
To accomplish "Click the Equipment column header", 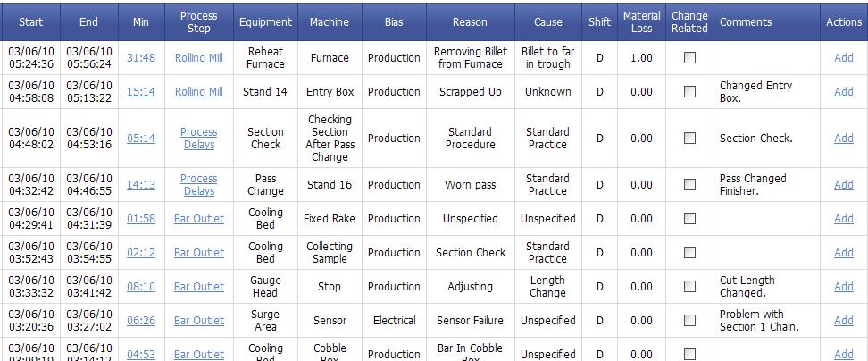I will point(265,22).
